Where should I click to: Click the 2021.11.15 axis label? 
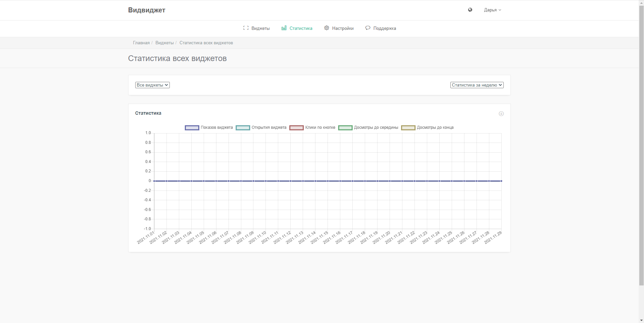(x=319, y=237)
